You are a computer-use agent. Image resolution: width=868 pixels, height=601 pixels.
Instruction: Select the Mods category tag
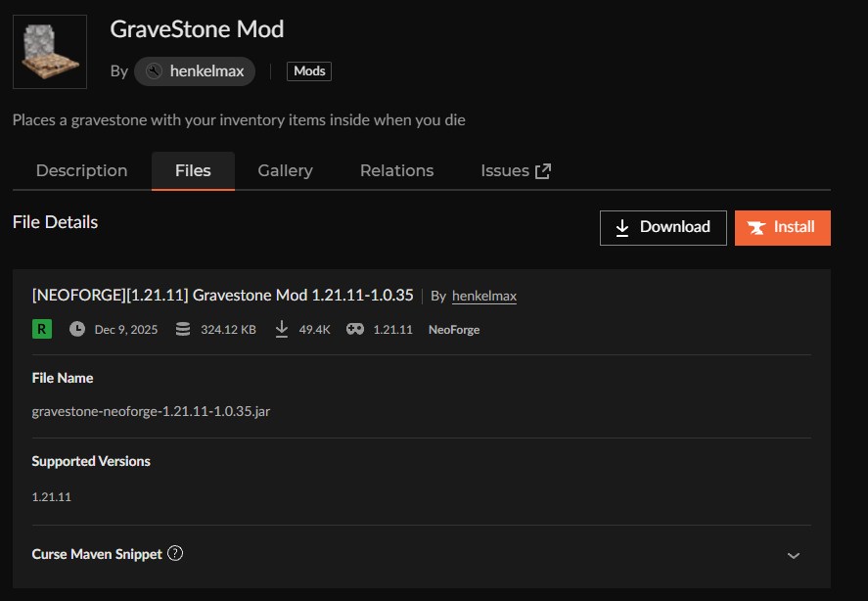309,71
